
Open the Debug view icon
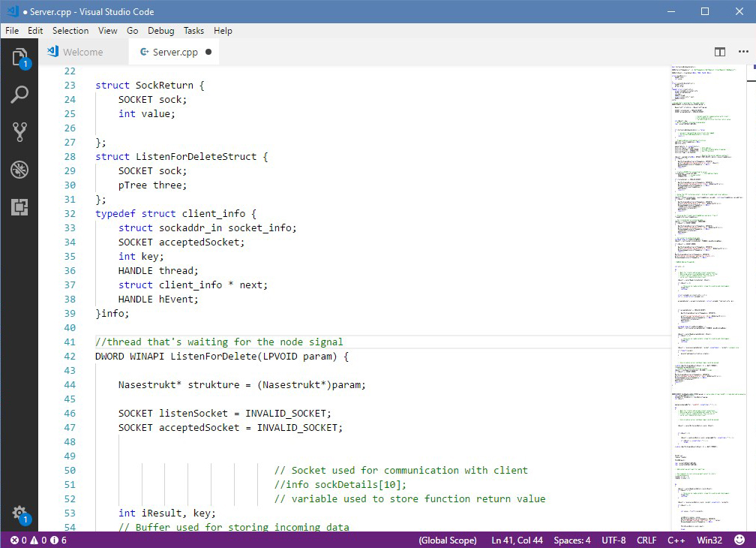[x=19, y=170]
